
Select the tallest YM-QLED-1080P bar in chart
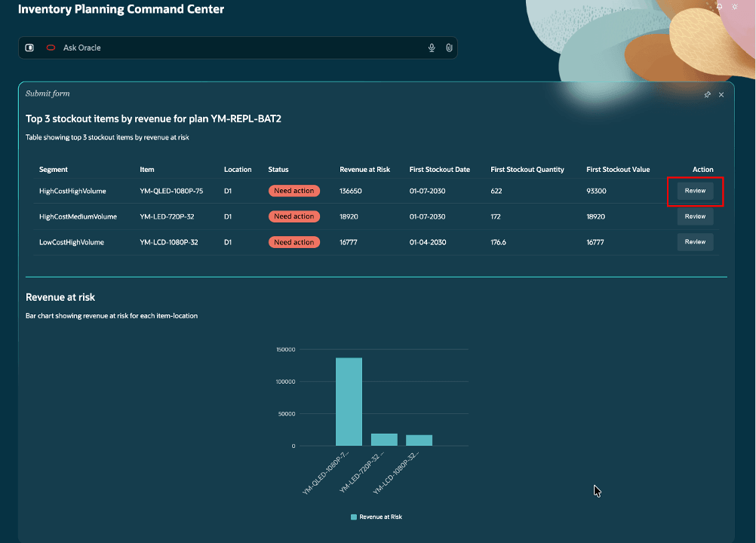(349, 402)
